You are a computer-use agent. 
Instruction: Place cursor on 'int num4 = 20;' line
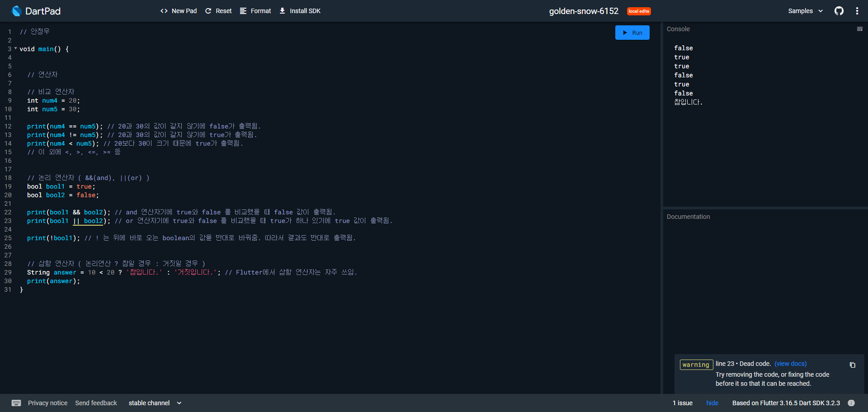click(53, 100)
